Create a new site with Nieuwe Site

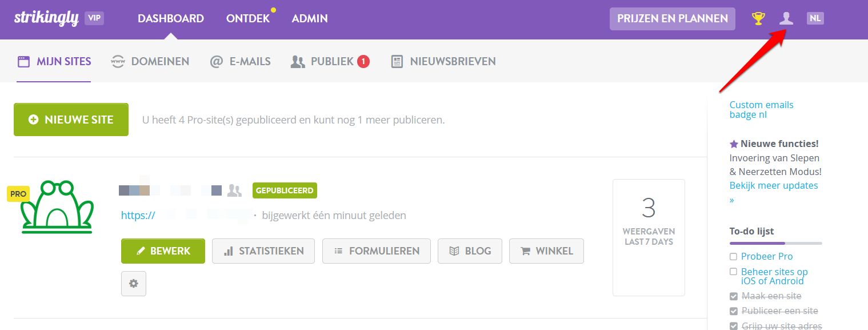pos(71,120)
